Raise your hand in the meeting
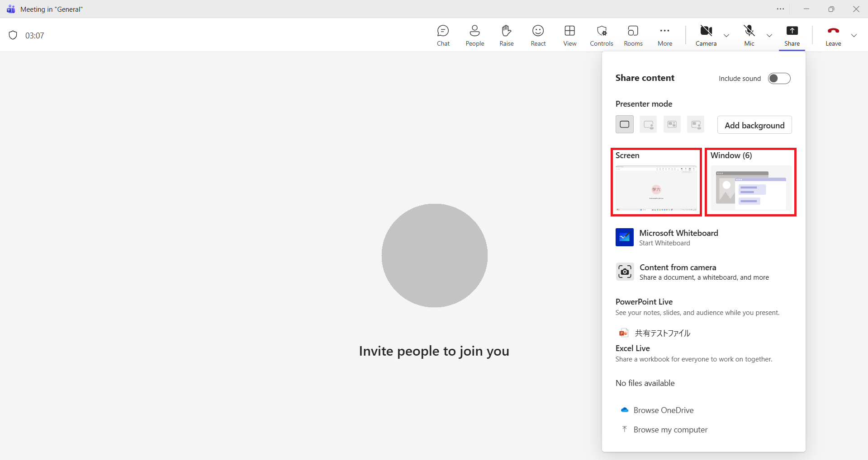 (x=506, y=35)
